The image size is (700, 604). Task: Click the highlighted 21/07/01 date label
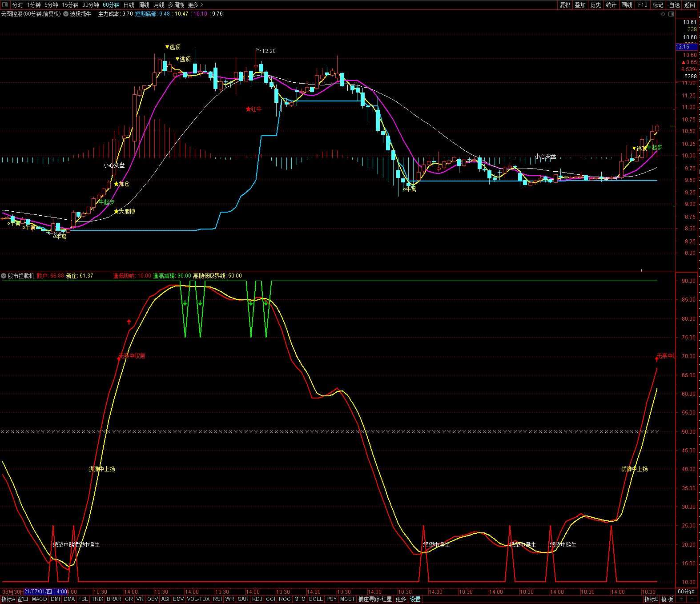coord(45,592)
